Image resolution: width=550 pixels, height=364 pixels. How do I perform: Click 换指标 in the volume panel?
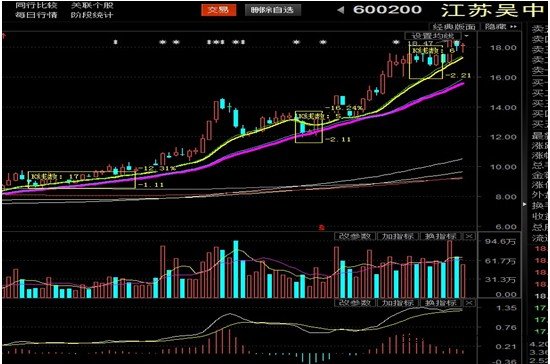click(441, 236)
